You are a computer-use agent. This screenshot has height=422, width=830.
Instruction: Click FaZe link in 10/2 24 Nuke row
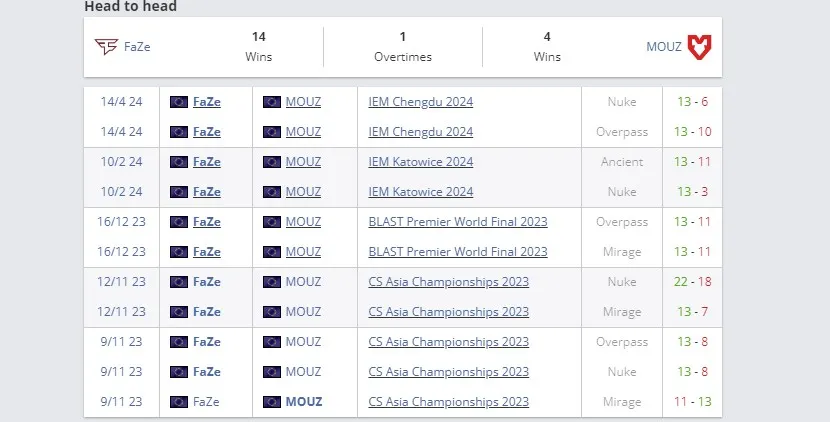[207, 192]
